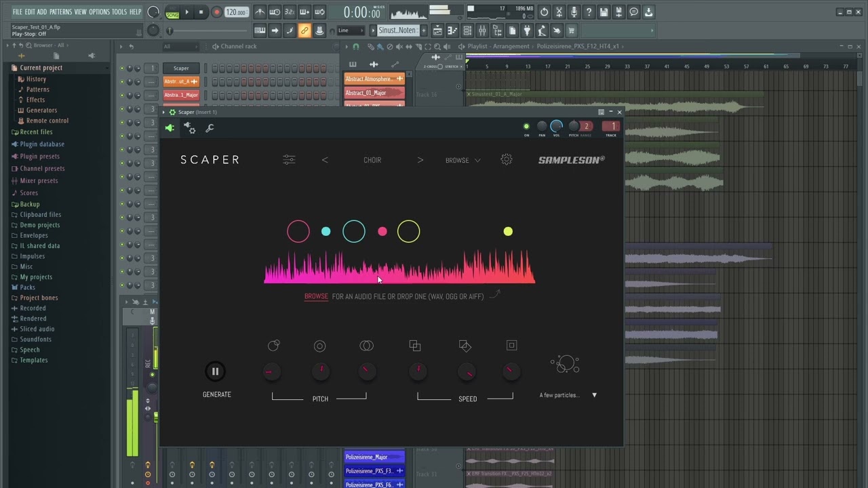
Task: Click the BROWSE link for an audio file
Action: 316,296
